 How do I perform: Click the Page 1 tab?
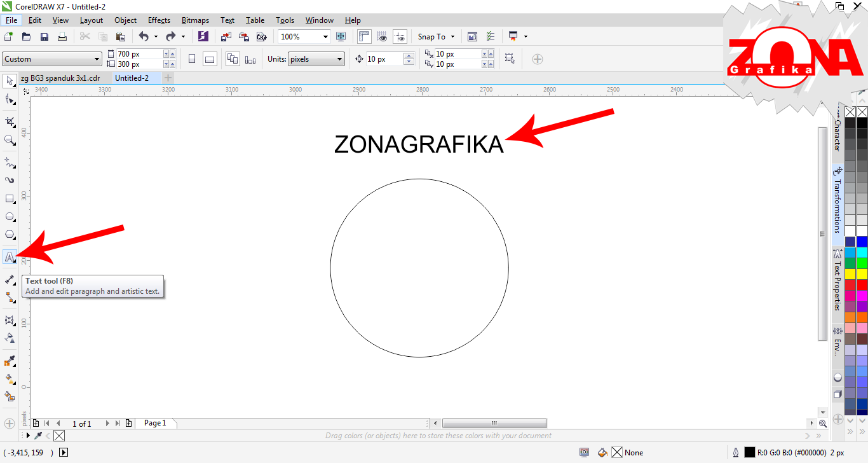[155, 423]
